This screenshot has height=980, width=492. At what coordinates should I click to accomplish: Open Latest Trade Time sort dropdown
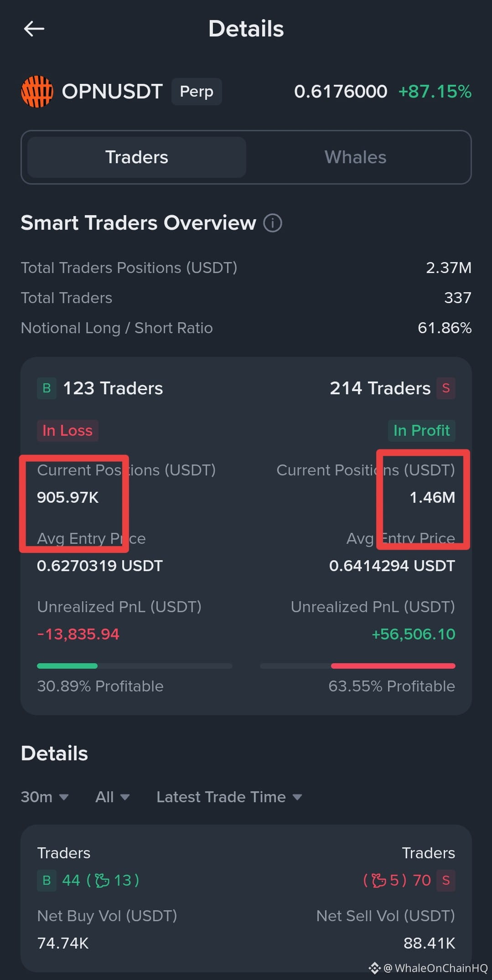[229, 797]
